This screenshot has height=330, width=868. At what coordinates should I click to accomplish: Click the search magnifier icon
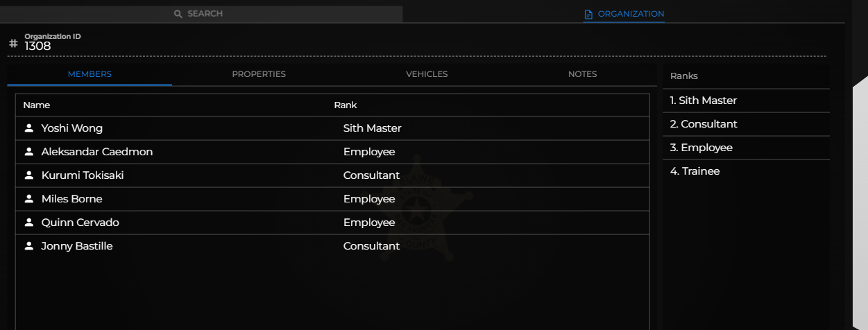coord(178,14)
